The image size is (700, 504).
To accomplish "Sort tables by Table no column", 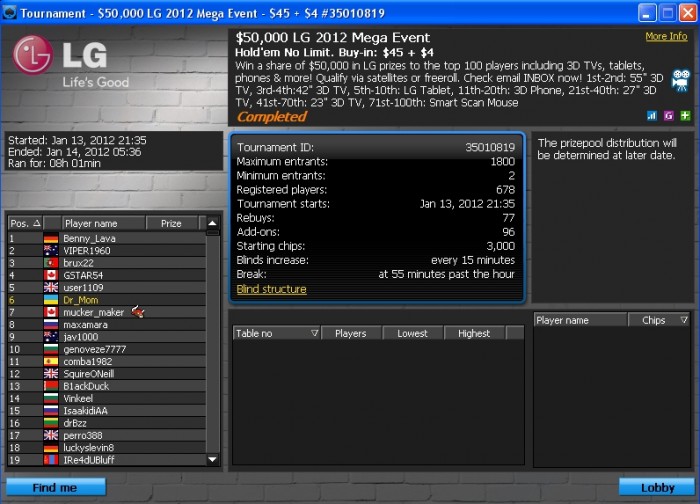I will 276,333.
